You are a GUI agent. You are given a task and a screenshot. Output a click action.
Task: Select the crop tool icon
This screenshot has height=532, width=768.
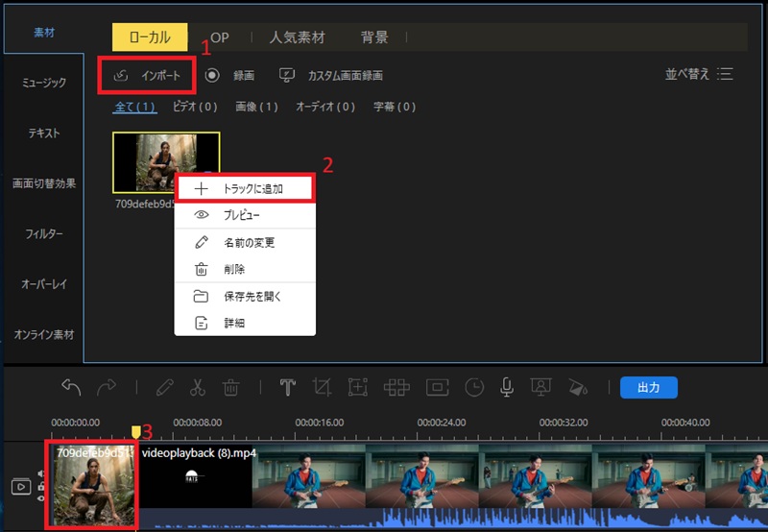322,388
